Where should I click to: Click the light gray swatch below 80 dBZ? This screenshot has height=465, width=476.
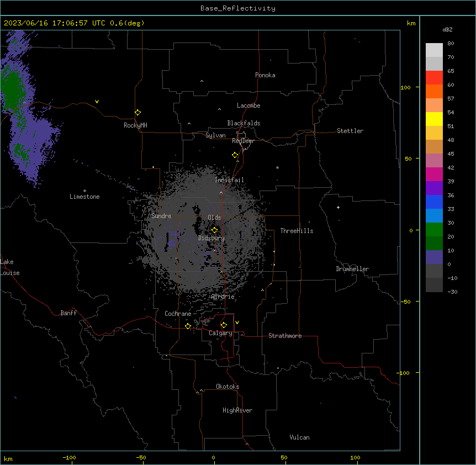(x=434, y=50)
